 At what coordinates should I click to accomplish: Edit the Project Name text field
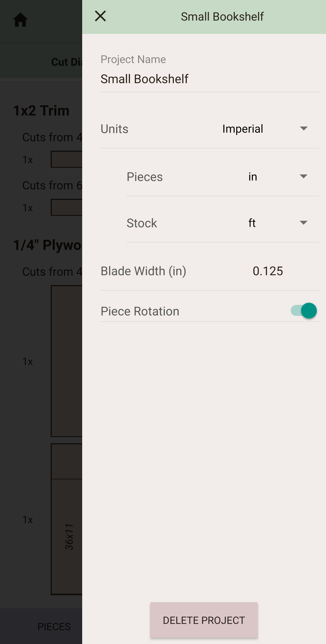point(210,79)
